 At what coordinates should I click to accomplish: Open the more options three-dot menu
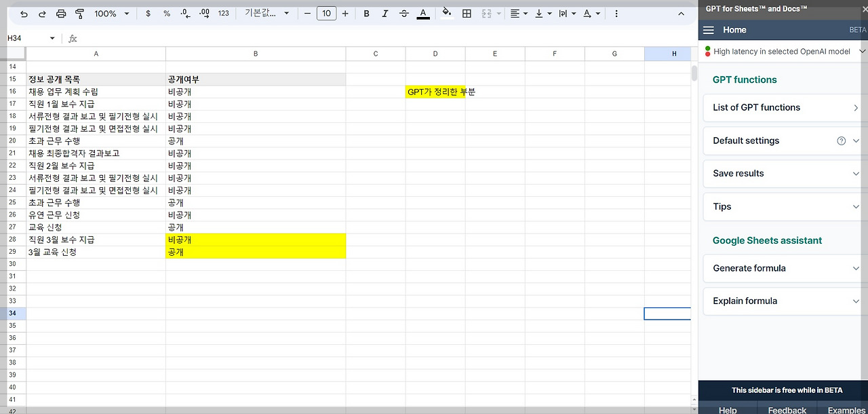click(x=616, y=14)
